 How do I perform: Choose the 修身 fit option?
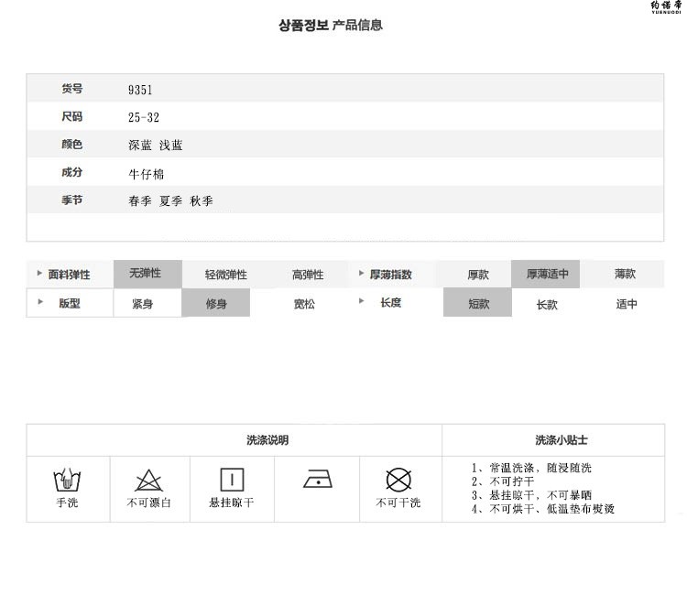(x=215, y=303)
